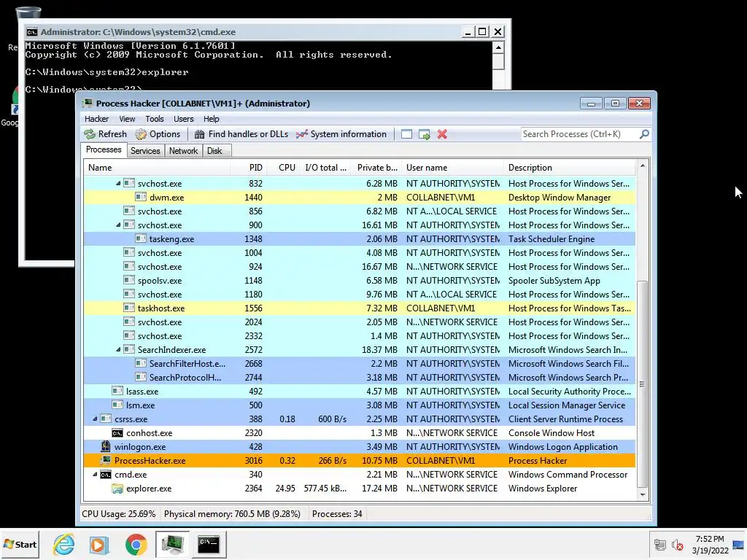Select SearchFilterHost.e... process row
This screenshot has width=747, height=560.
coord(360,364)
